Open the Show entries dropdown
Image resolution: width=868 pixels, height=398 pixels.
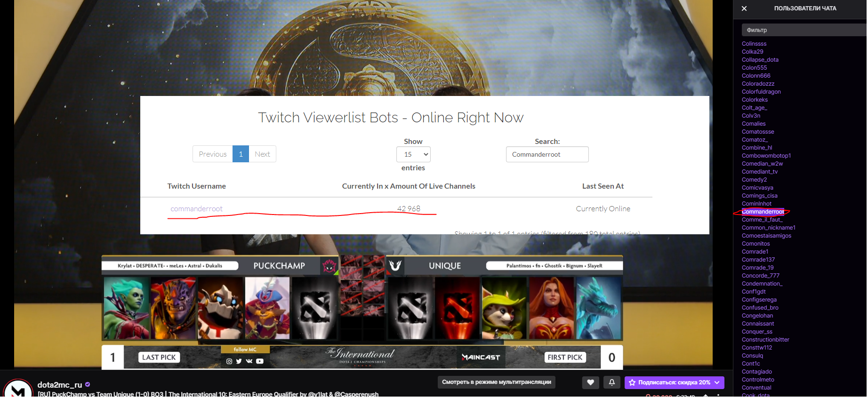[413, 154]
